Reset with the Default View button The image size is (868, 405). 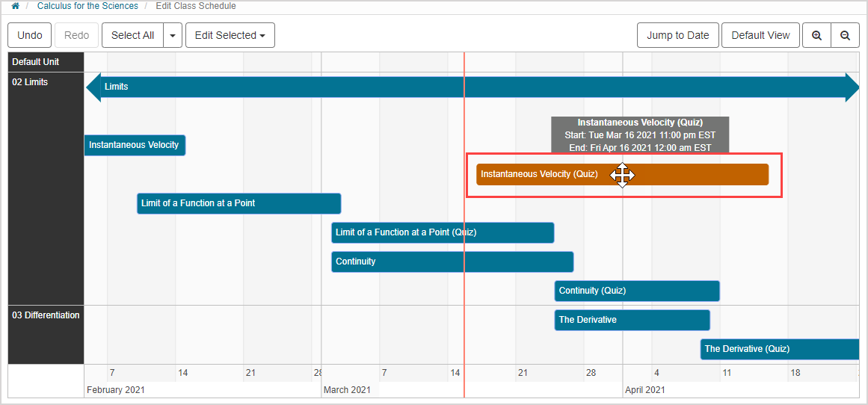click(x=760, y=35)
